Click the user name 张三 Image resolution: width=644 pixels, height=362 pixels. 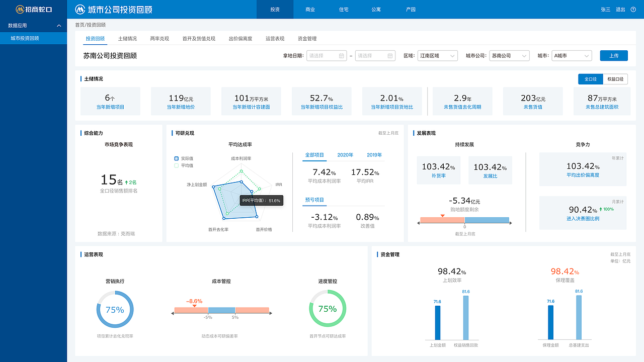(x=606, y=10)
